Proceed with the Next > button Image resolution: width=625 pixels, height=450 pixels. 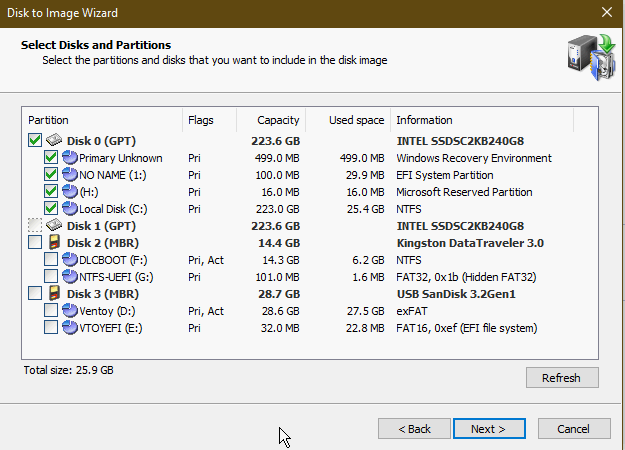coord(488,429)
